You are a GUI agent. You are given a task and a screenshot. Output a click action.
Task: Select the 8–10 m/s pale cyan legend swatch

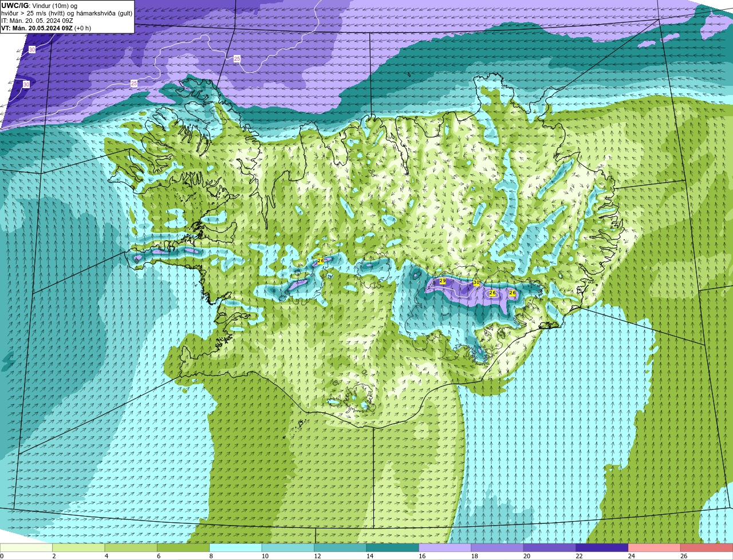coord(235,547)
